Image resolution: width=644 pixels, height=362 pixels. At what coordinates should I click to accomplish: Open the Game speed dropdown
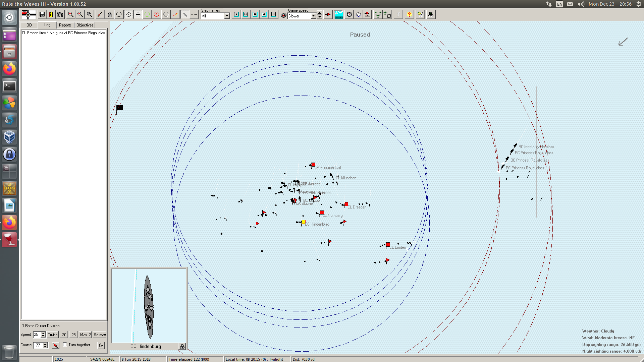(313, 16)
